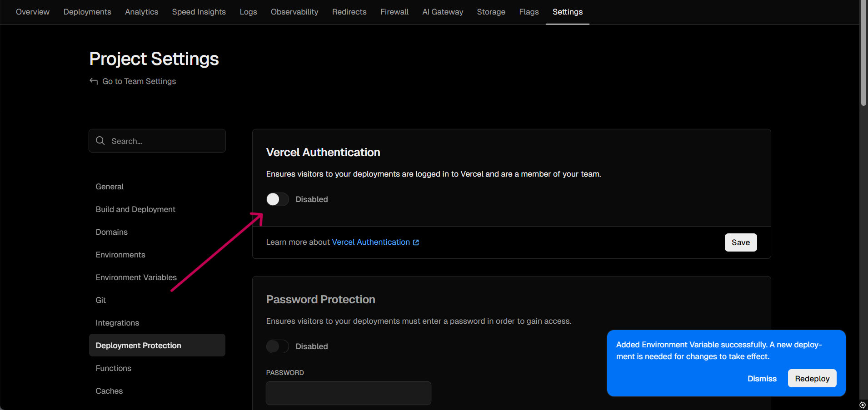Open the Speed Insights tab
Viewport: 868px width, 410px height.
tap(199, 12)
